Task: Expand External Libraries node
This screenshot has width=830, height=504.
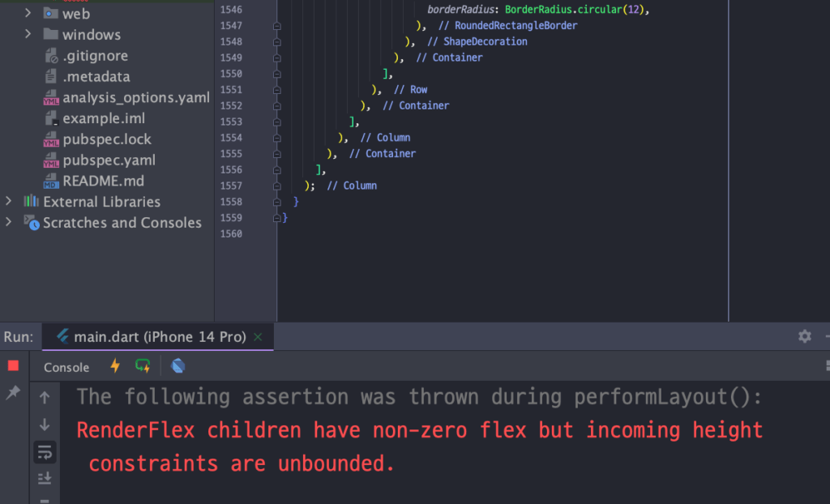Action: point(9,201)
